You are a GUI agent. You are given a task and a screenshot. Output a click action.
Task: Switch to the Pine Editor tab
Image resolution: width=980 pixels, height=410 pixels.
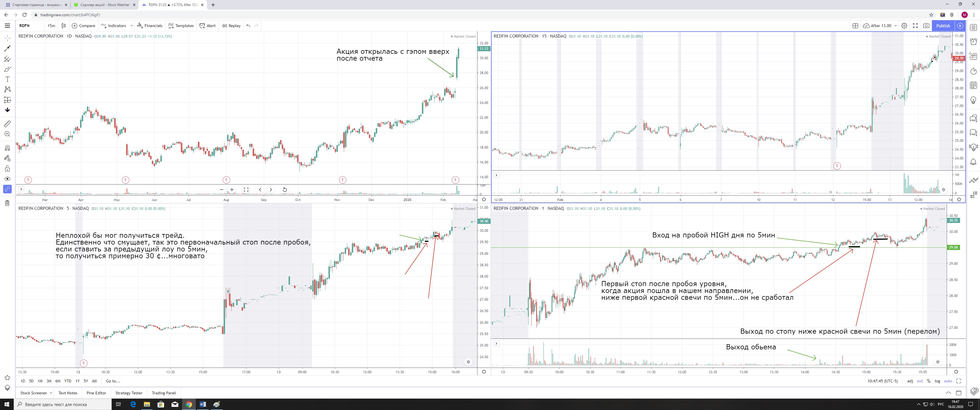pyautogui.click(x=96, y=393)
